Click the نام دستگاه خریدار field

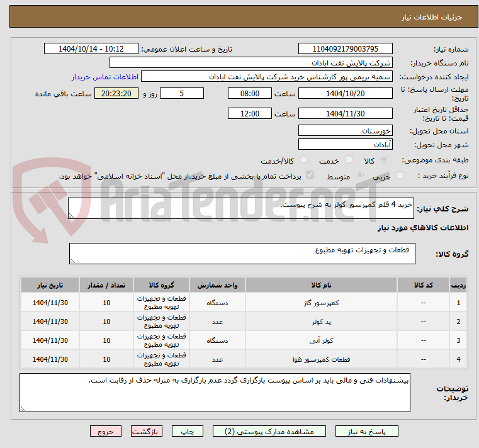[x=251, y=62]
